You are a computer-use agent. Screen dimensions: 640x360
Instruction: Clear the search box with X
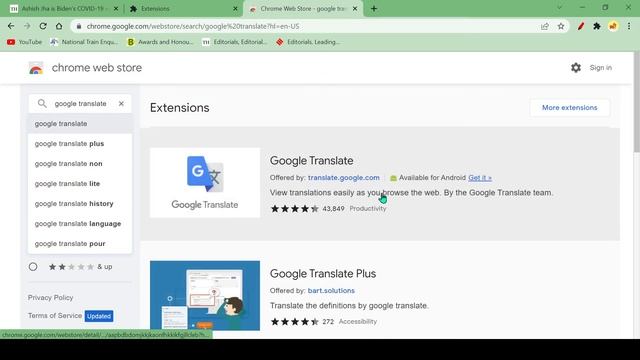point(121,104)
